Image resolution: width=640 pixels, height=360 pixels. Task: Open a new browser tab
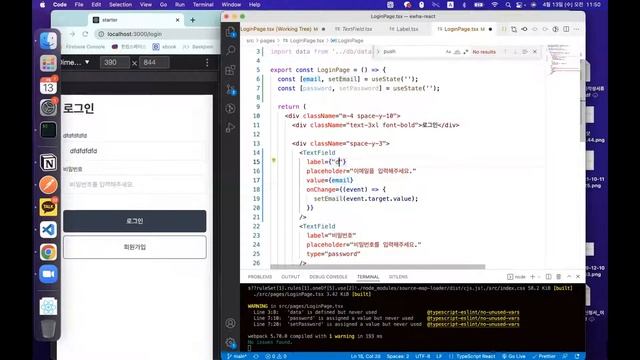coord(193,20)
